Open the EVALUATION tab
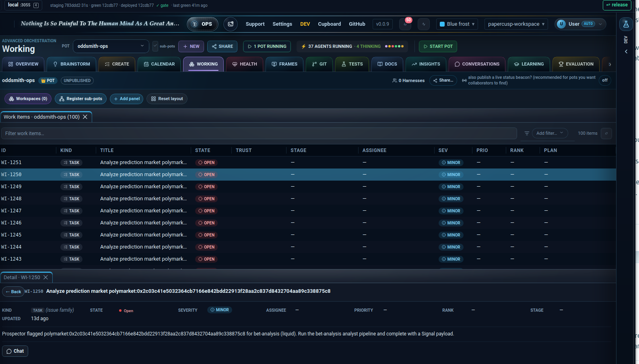The height and width of the screenshot is (364, 639). coord(576,64)
